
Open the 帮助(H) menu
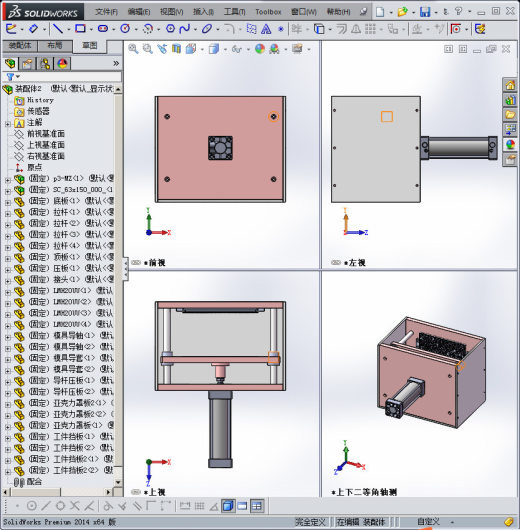pyautogui.click(x=338, y=12)
